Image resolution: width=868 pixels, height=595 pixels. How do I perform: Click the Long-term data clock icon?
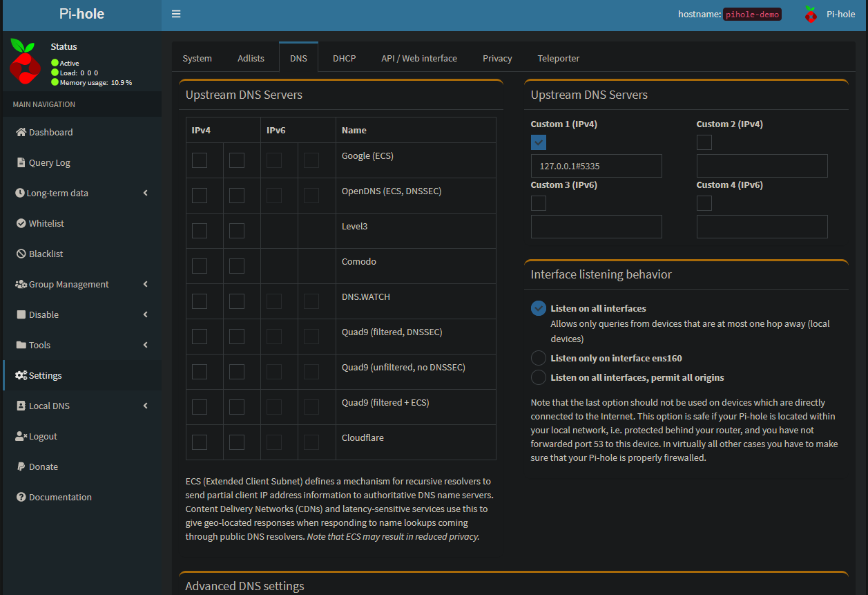tap(21, 193)
